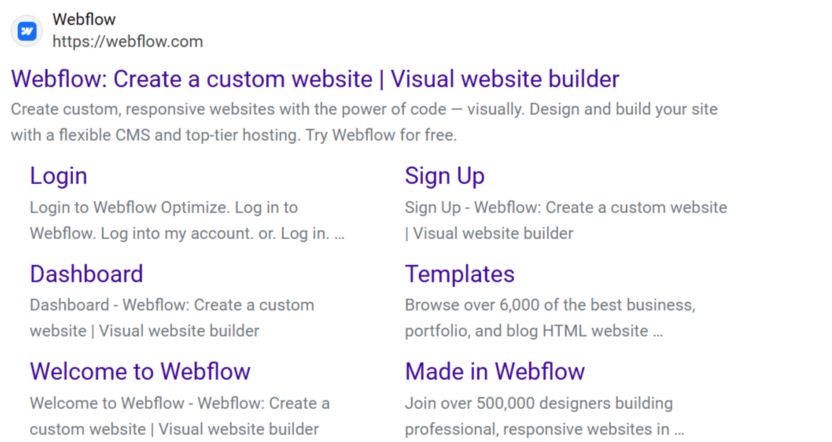This screenshot has height=442, width=832.
Task: Click the https://webflow.com URL text
Action: point(127,42)
